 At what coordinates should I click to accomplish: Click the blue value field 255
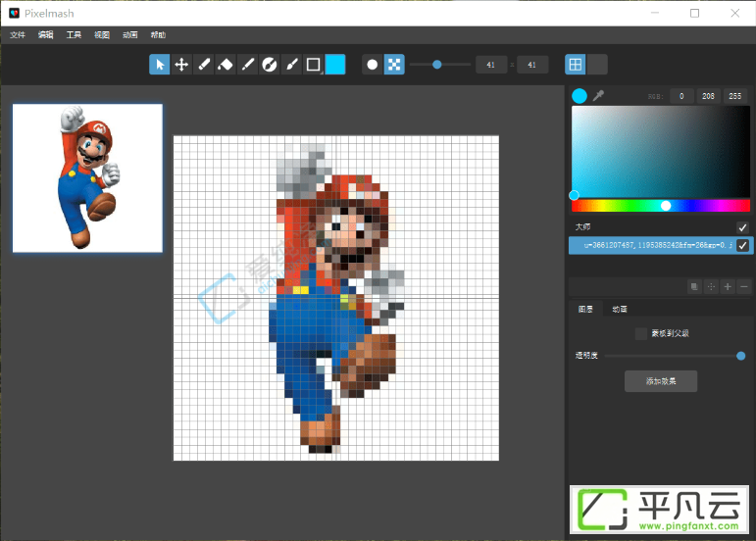[734, 96]
